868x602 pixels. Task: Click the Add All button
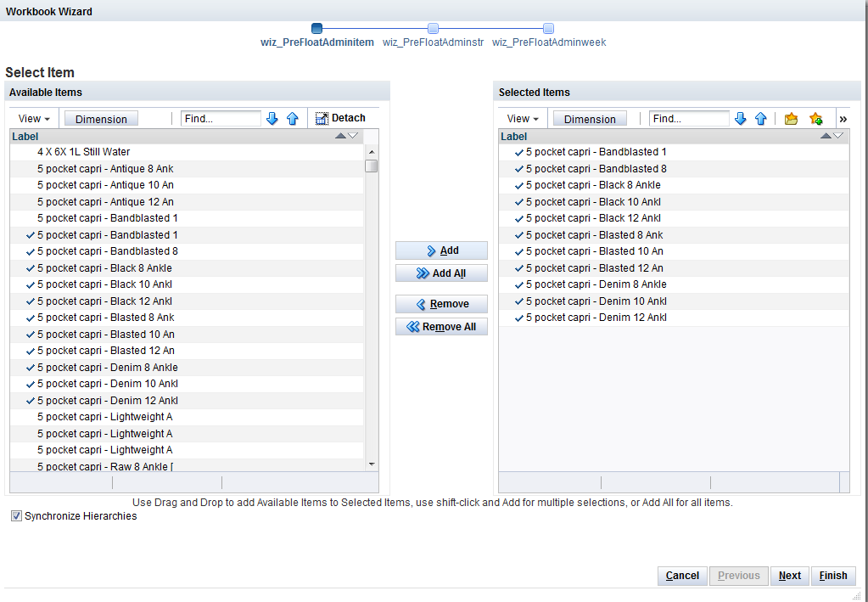[441, 273]
